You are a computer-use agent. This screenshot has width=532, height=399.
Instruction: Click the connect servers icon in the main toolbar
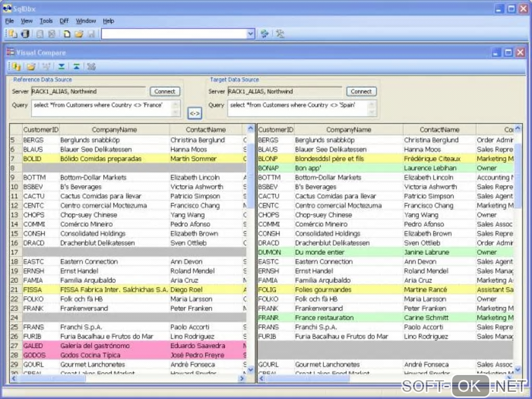tap(13, 33)
